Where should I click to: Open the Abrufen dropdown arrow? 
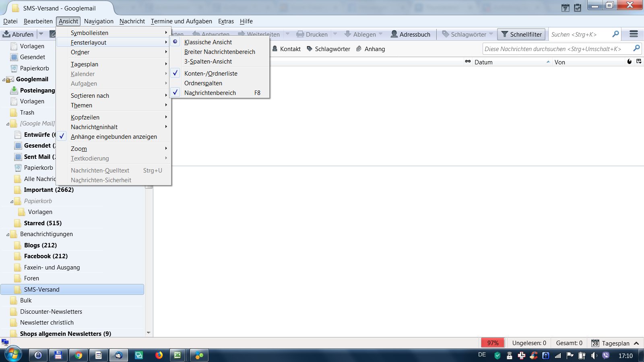(x=41, y=34)
